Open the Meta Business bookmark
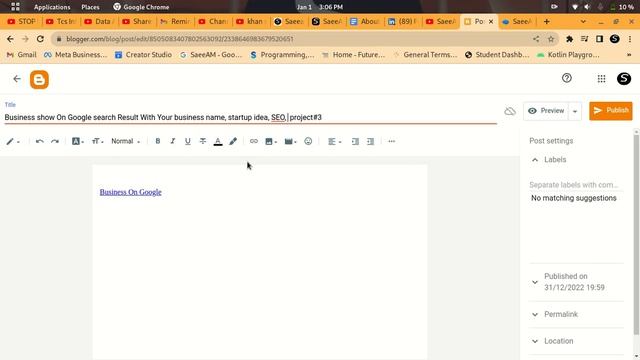Screen dimensions: 640x360 76,55
